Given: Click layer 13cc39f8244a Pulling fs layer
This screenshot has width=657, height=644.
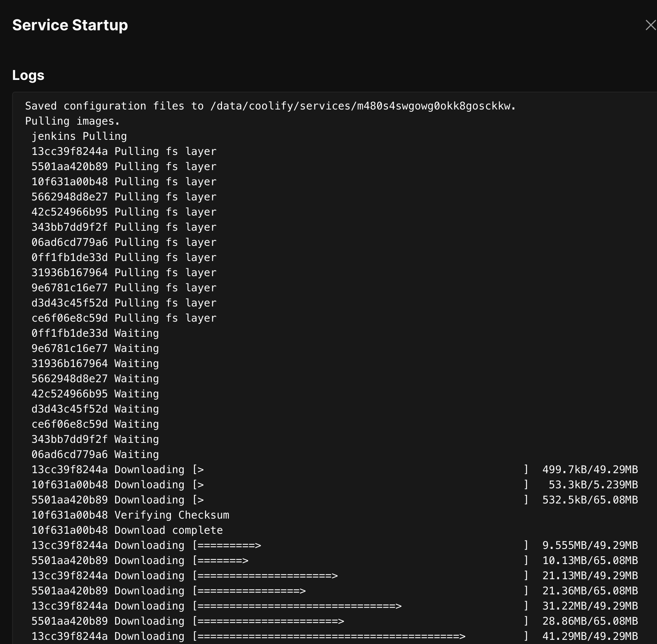Looking at the screenshot, I should [124, 151].
